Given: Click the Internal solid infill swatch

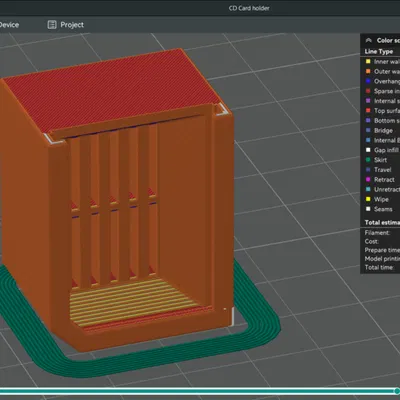Looking at the screenshot, I should tap(368, 101).
